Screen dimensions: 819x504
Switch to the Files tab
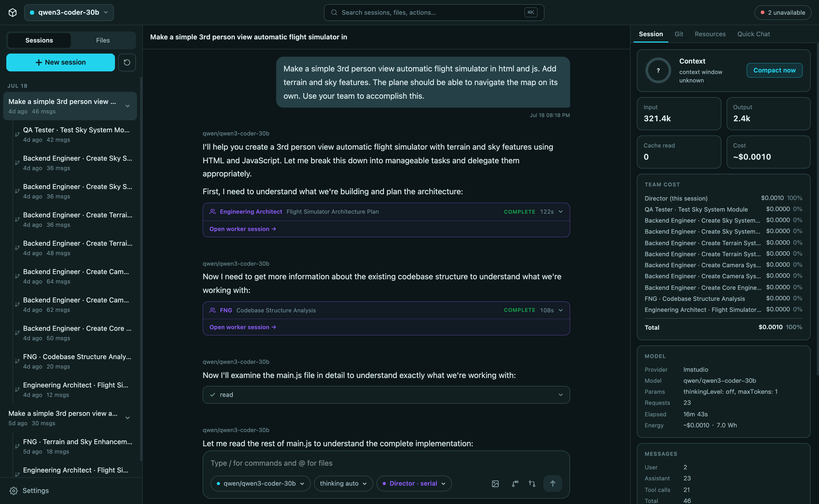(103, 40)
